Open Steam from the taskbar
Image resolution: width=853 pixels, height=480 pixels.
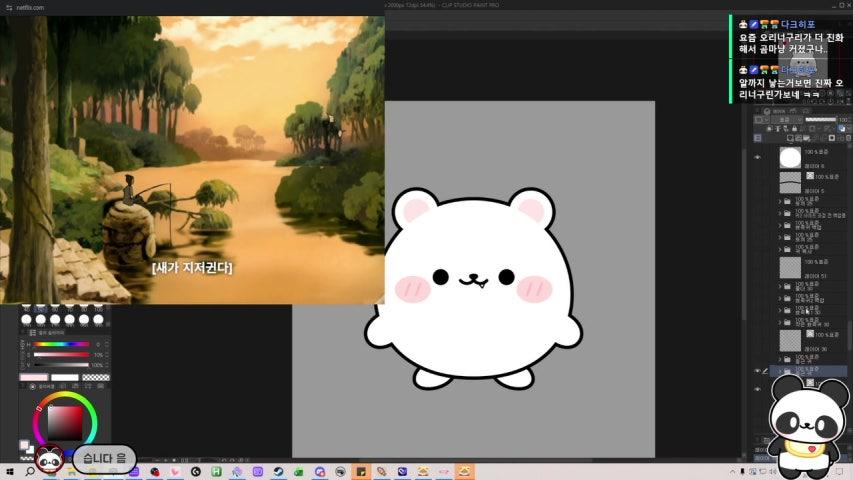[278, 471]
